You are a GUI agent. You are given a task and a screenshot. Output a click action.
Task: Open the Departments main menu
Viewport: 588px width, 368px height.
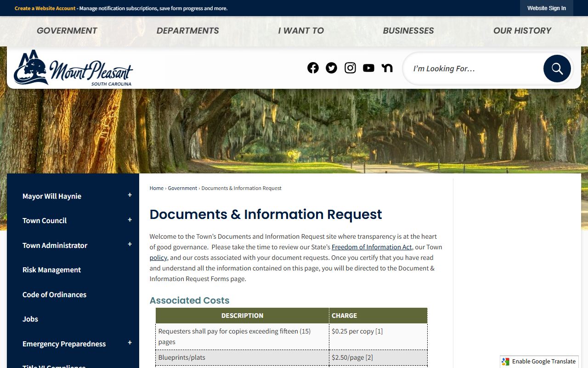pyautogui.click(x=187, y=31)
